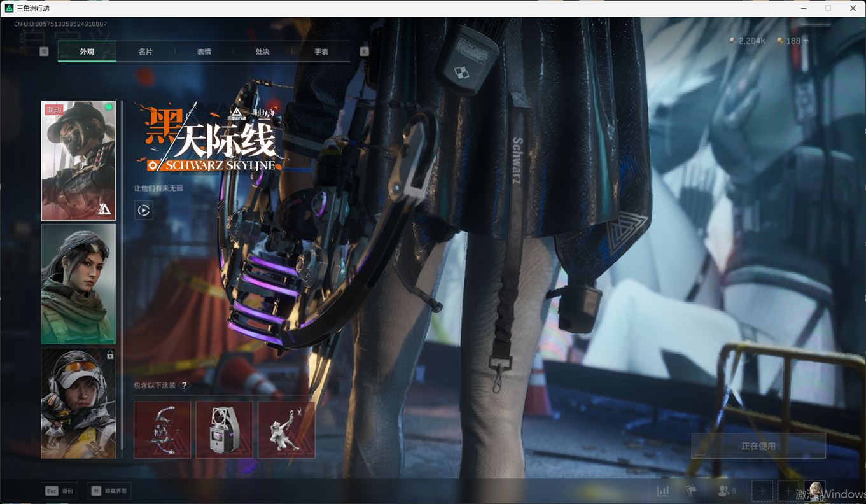Click the second empty squad slot plus
Viewport: 866px width, 504px height.
coord(788,491)
